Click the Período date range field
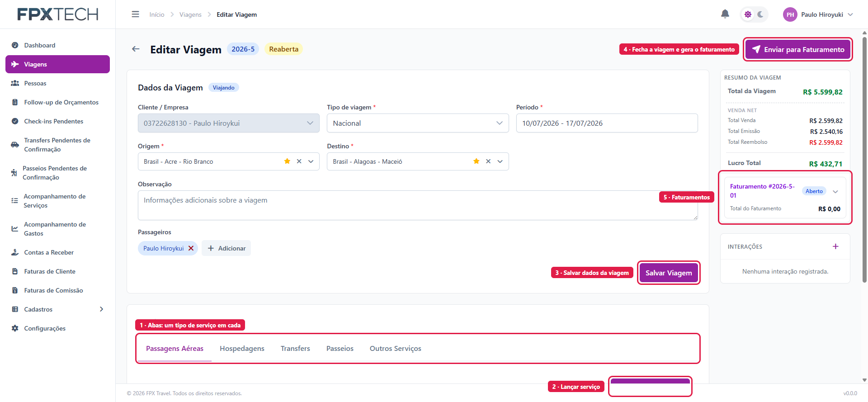This screenshot has width=868, height=402. 607,123
